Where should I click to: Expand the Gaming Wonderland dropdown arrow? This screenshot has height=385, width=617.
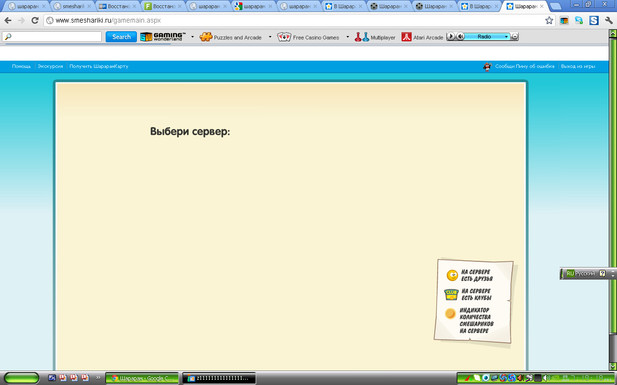[x=192, y=37]
